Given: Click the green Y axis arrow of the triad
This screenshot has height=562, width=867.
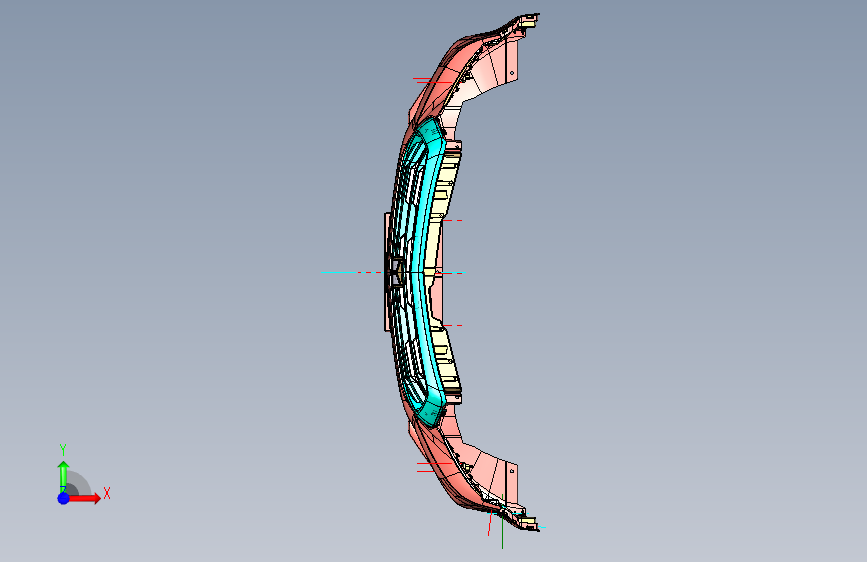Looking at the screenshot, I should (63, 476).
